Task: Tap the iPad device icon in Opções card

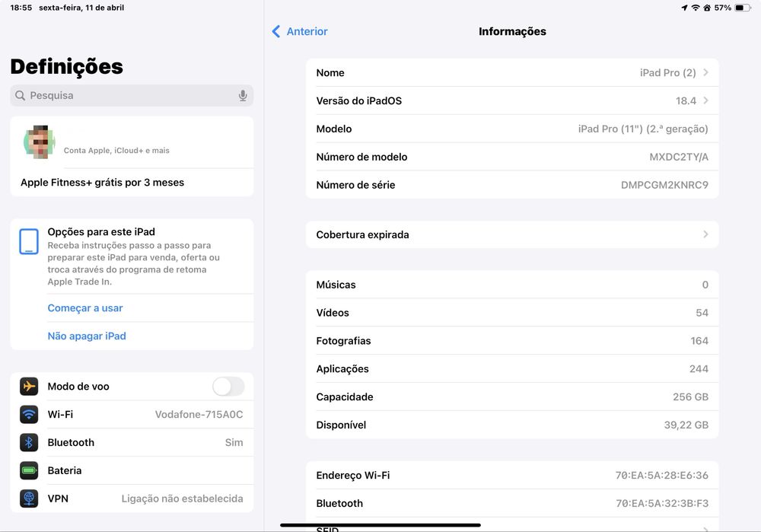Action: coord(29,241)
